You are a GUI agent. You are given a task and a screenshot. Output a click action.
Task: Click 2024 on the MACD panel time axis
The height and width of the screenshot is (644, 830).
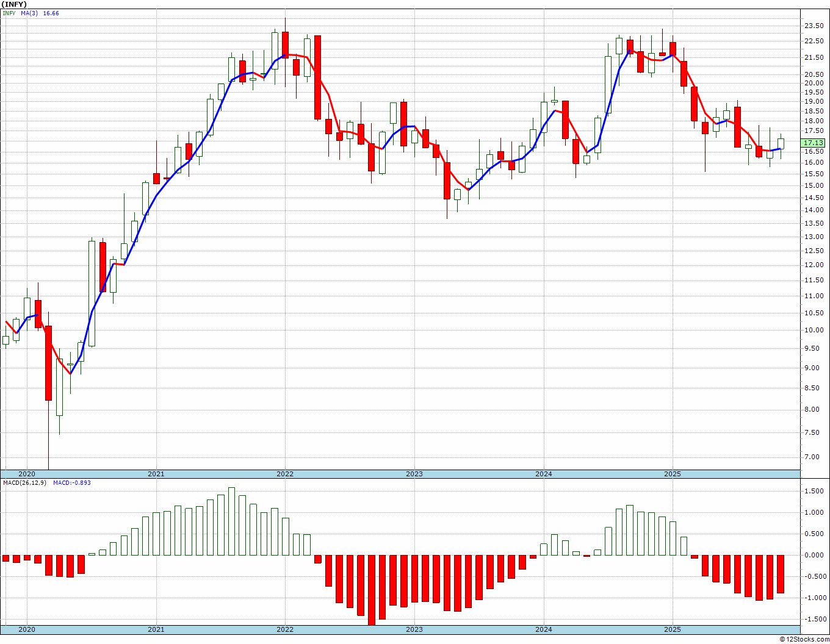544,629
